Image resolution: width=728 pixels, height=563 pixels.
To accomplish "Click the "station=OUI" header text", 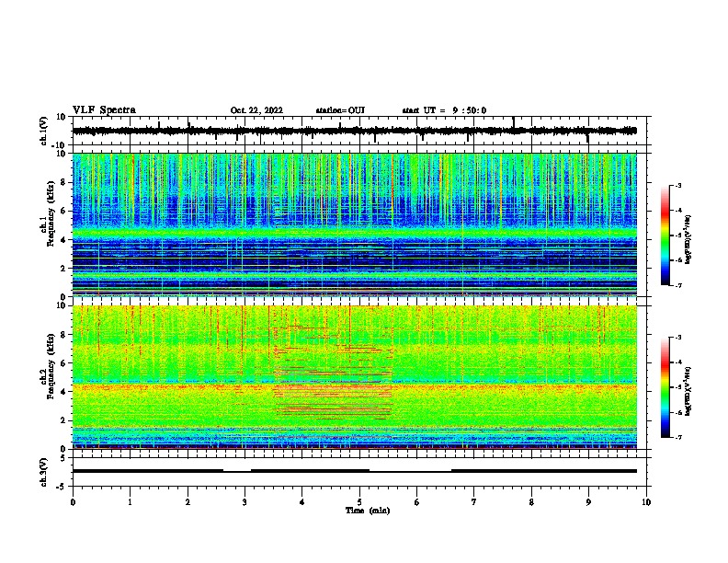I will [340, 110].
